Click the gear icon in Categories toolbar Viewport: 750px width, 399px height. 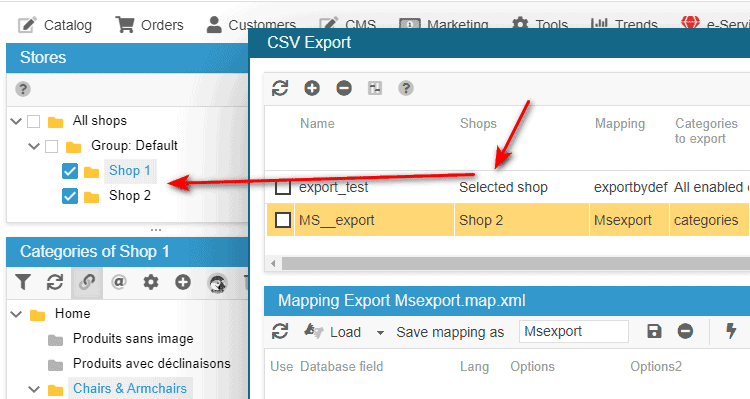[151, 282]
